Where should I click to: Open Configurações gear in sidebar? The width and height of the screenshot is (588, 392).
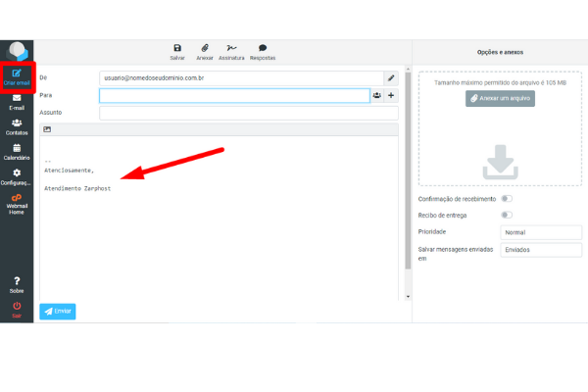pyautogui.click(x=17, y=177)
